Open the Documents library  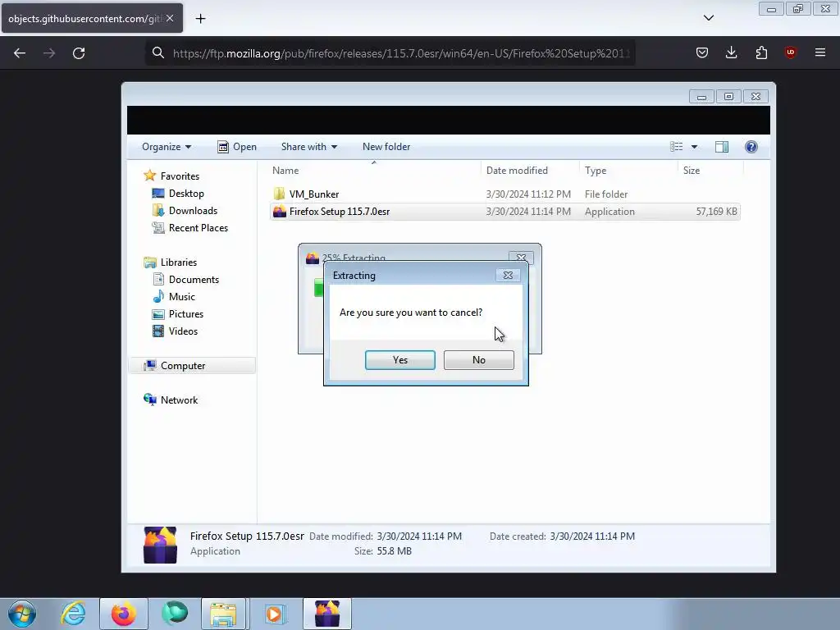tap(194, 280)
